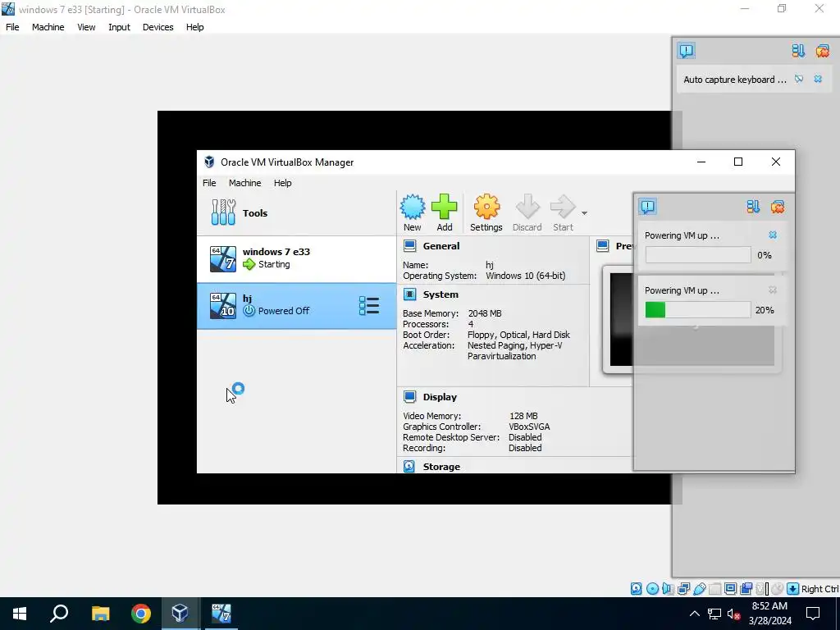Click the 0% Powering VM progress bar

click(x=697, y=255)
